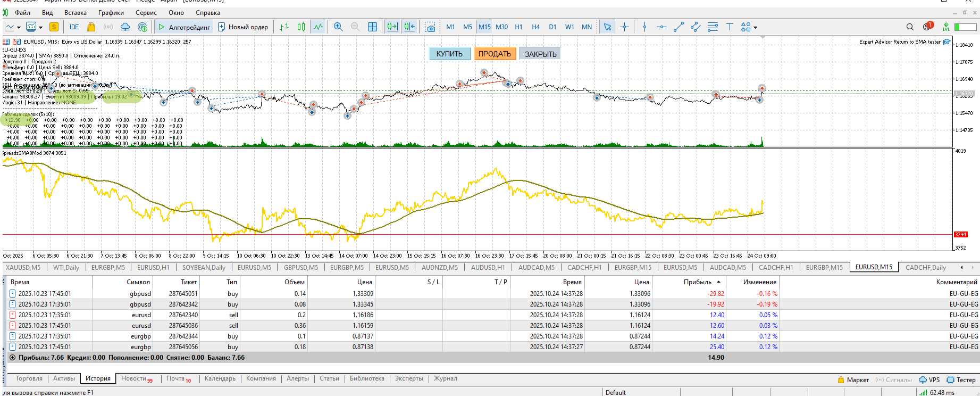This screenshot has width=980, height=396.
Task: Click the Zoom In magnifier icon
Action: click(338, 27)
